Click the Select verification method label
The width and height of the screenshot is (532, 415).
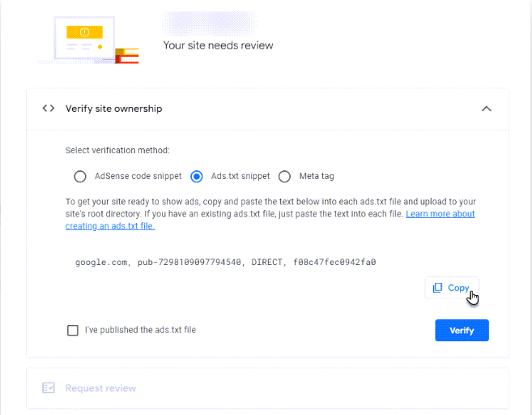pyautogui.click(x=117, y=150)
